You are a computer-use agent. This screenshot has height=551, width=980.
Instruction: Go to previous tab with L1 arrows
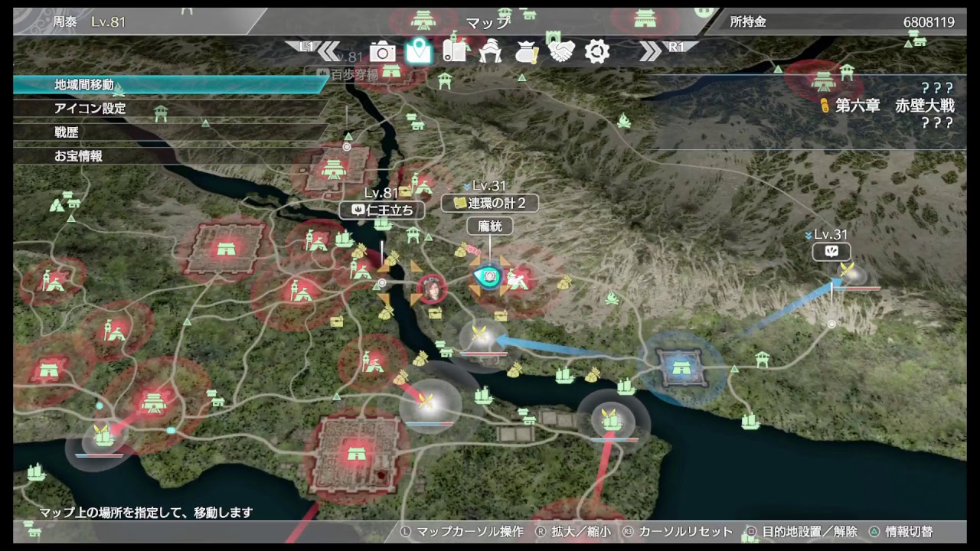318,50
